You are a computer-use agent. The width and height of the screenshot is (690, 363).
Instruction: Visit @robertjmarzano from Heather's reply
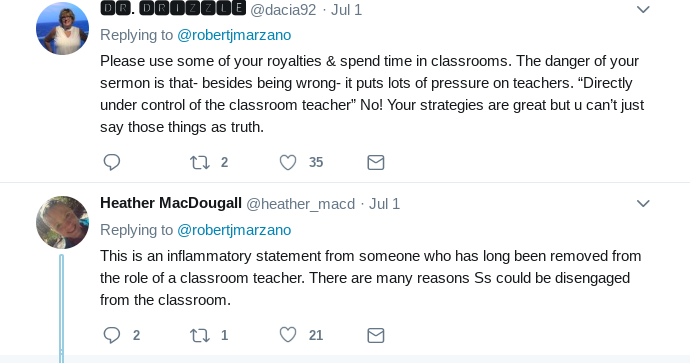click(x=234, y=230)
